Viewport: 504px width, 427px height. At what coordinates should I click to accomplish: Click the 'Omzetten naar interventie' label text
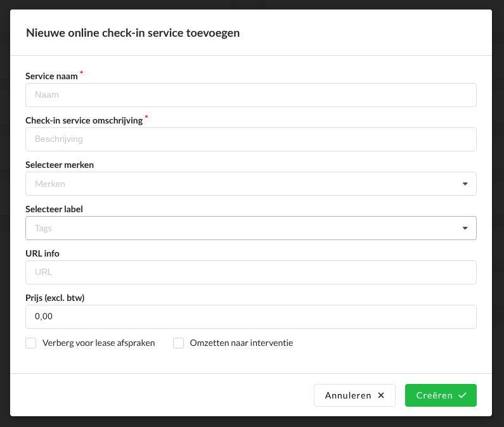click(241, 343)
